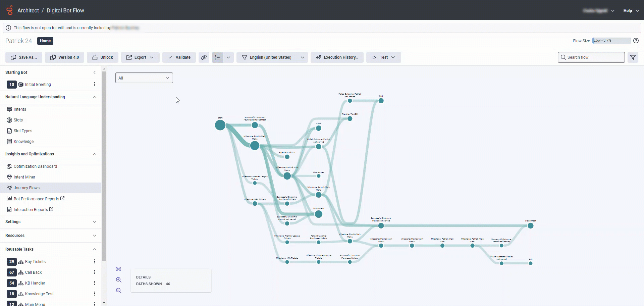Open filter options beside the flow search
Screen dimensions: 644x306
pos(633,57)
